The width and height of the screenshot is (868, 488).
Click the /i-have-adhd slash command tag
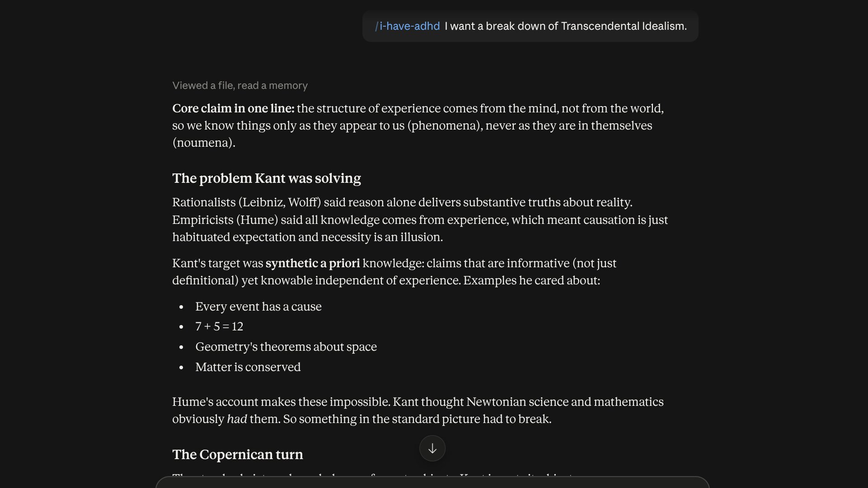point(407,26)
